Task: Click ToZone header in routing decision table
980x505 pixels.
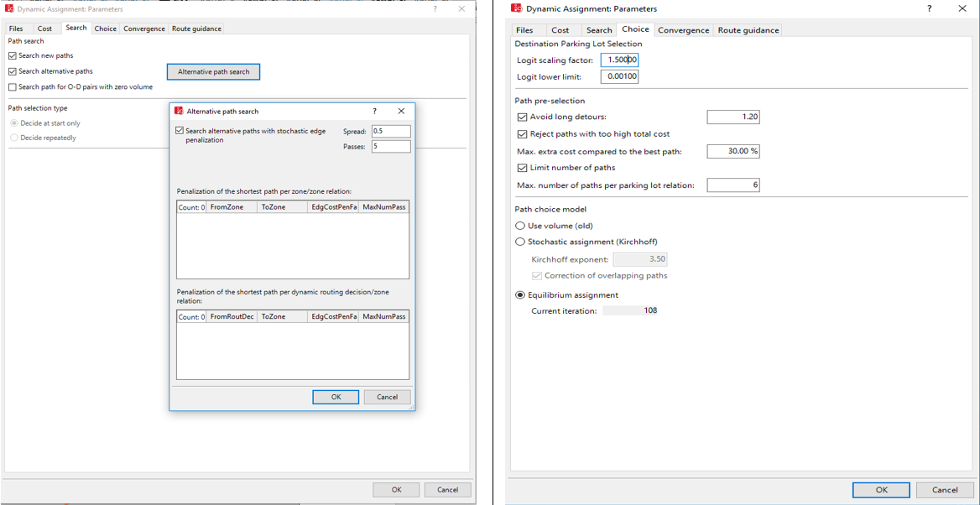Action: point(283,317)
